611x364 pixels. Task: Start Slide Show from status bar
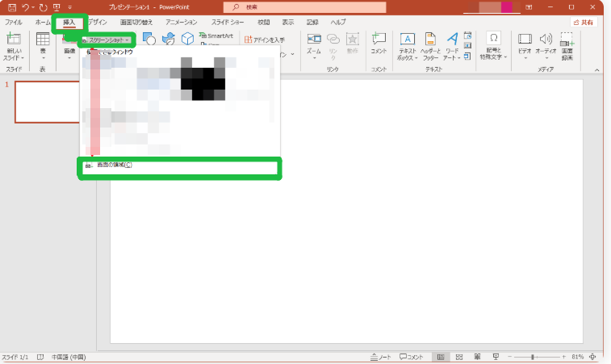click(x=496, y=357)
